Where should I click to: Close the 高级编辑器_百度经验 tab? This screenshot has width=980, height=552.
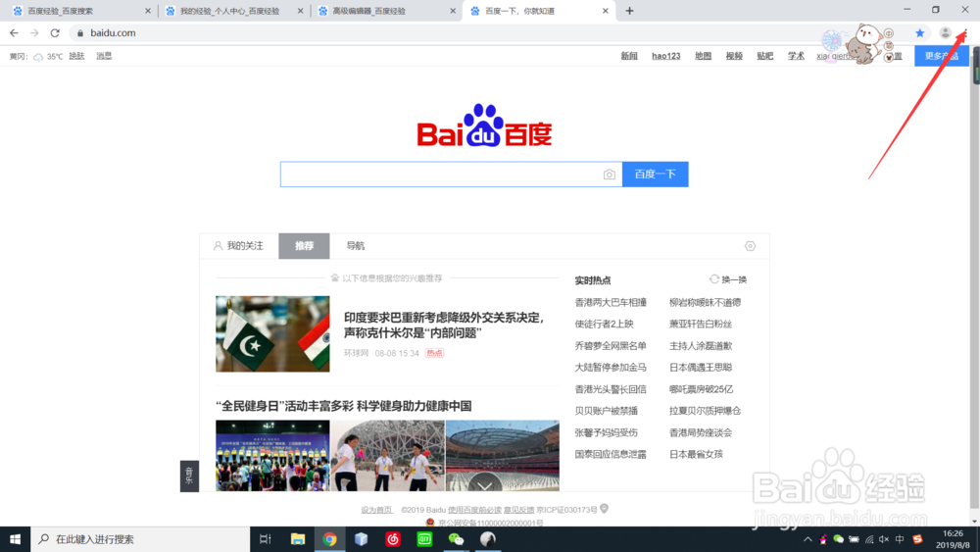click(x=453, y=11)
